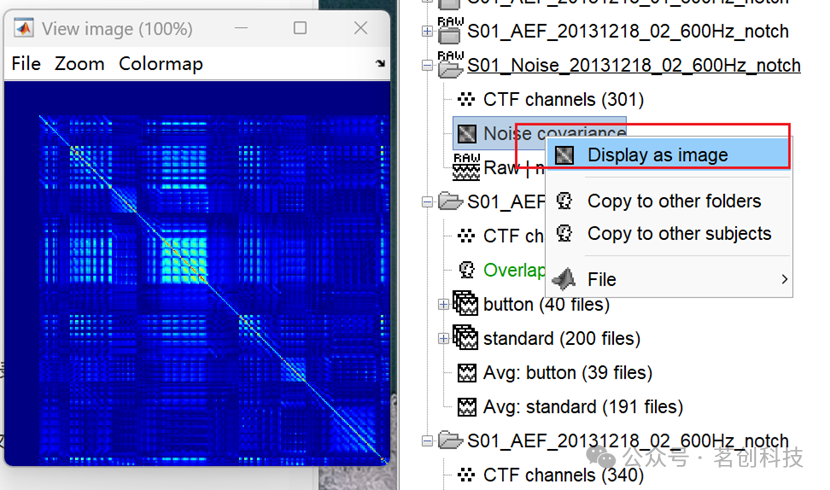Image resolution: width=830 pixels, height=490 pixels.
Task: Click closed raw folder icon of S01_AEF_02
Action: 450,31
